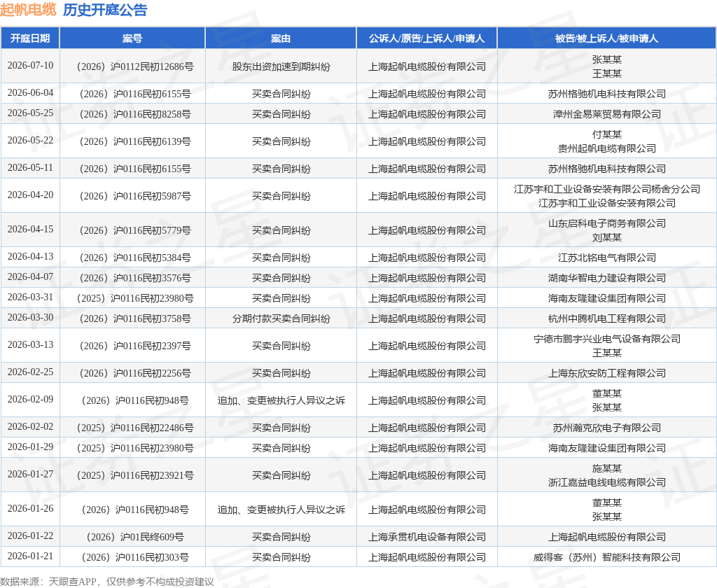Viewport: 717px width, 588px height.
Task: Click defendant 威得客（苏州）智能科技有限公司
Action: click(607, 557)
